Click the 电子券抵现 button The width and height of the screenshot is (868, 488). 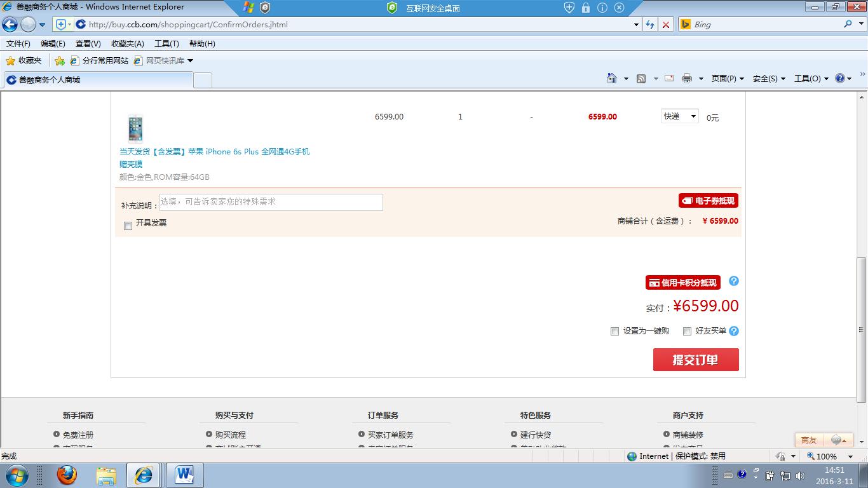[x=708, y=201]
